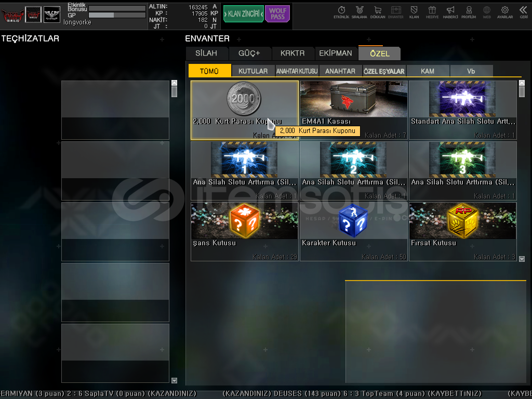Switch to the SİLAH tab

[x=206, y=54]
